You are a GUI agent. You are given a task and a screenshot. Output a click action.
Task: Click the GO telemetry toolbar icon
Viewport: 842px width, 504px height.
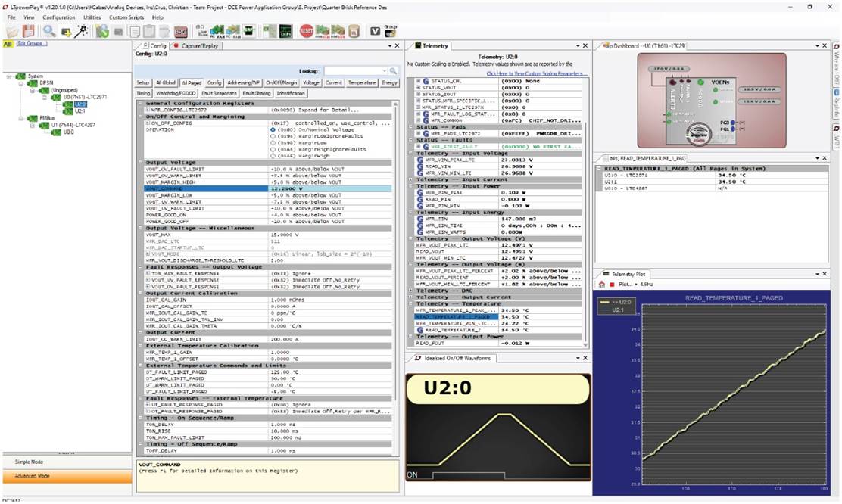[x=199, y=31]
